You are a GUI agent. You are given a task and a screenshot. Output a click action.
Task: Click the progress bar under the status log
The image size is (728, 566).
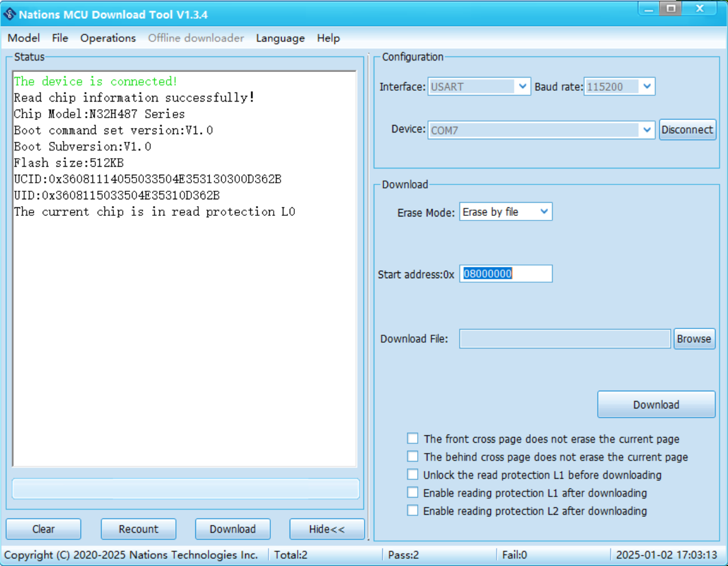click(x=186, y=489)
